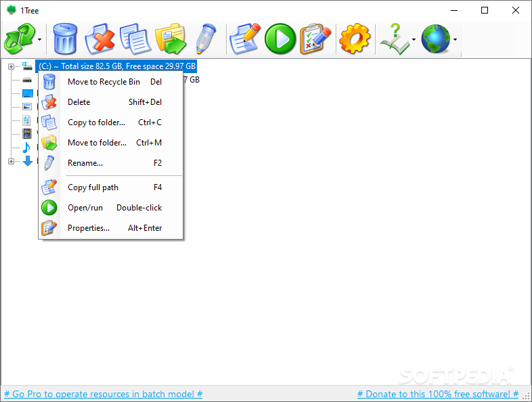Screen dimensions: 532x402
Task: Select the (C:) Total size 82.5 GB row
Action: click(x=116, y=66)
